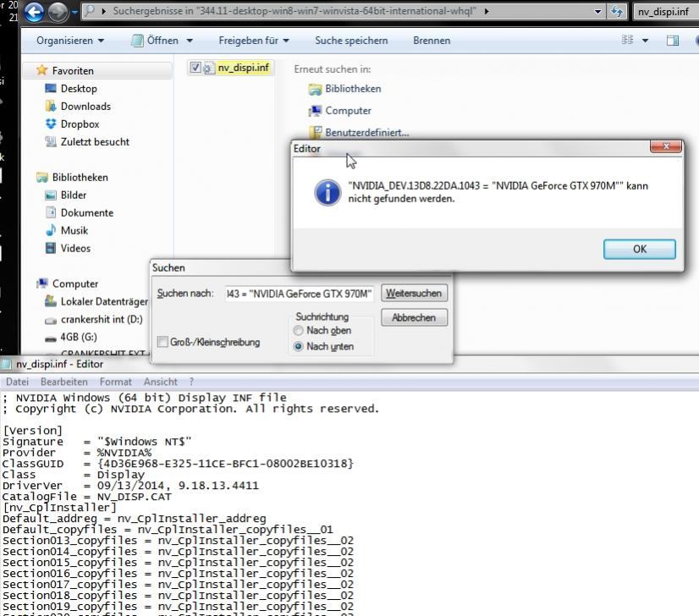This screenshot has height=616, width=699.
Task: Click the Suchen nach text field
Action: click(x=299, y=294)
